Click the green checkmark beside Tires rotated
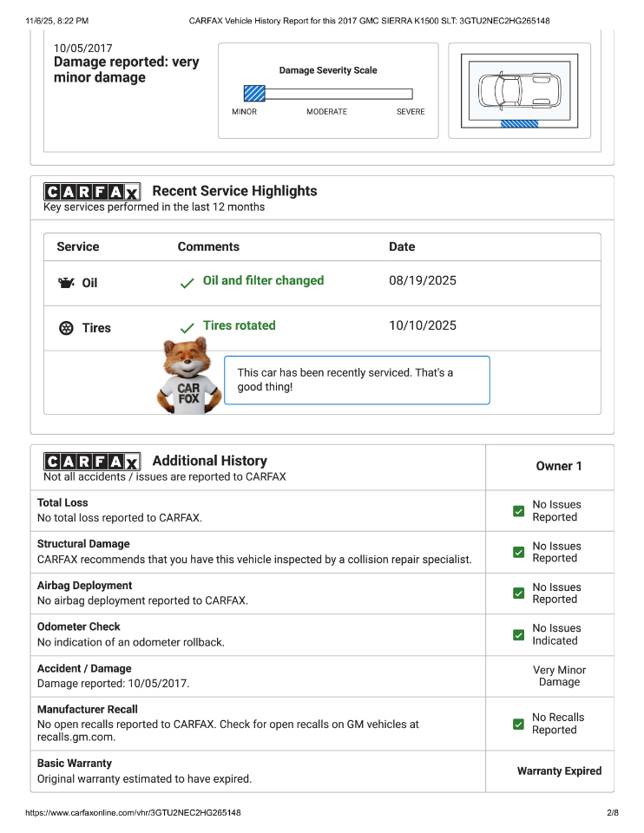Screen dimensions: 644x833 tap(187, 328)
